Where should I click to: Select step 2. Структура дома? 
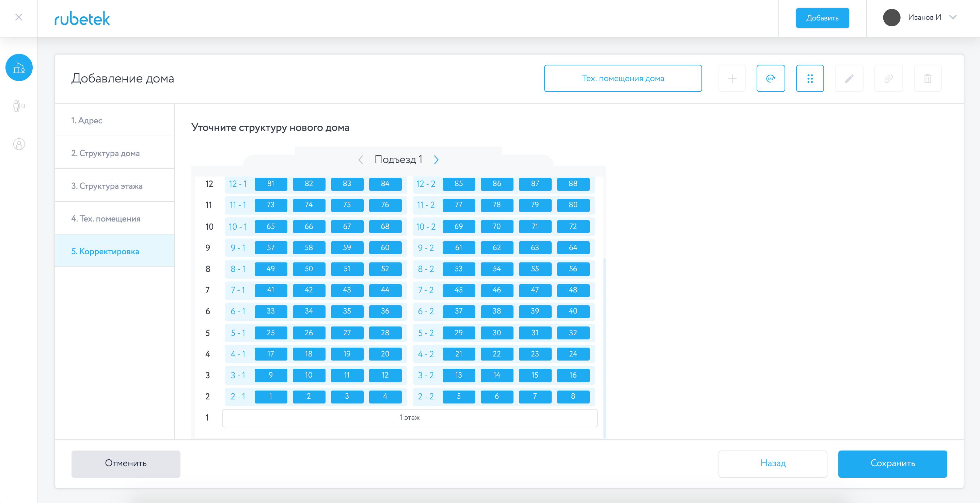114,153
